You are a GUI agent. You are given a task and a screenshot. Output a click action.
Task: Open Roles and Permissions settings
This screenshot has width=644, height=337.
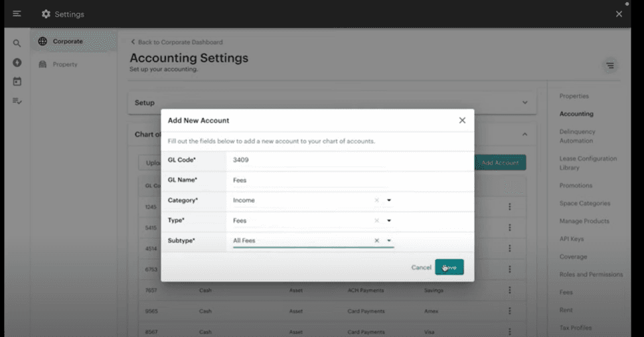point(591,274)
